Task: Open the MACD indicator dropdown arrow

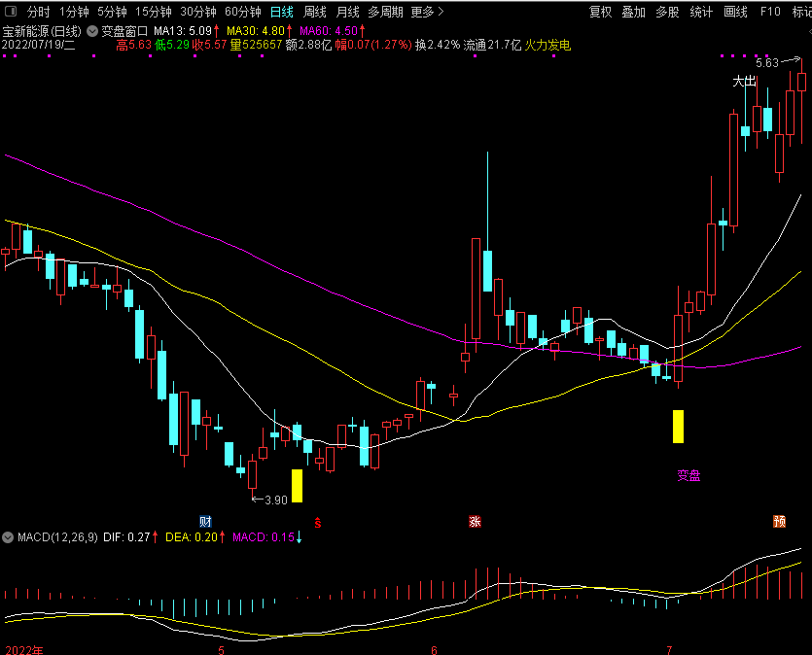Action: tap(8, 537)
